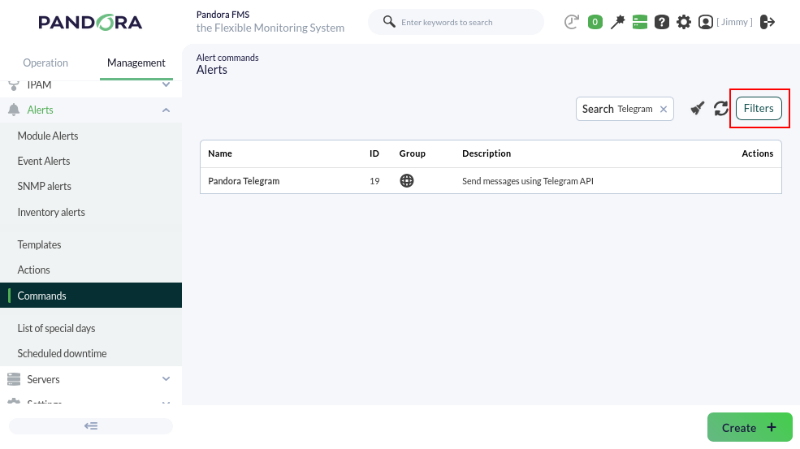Click the magnifier search icon

389,21
